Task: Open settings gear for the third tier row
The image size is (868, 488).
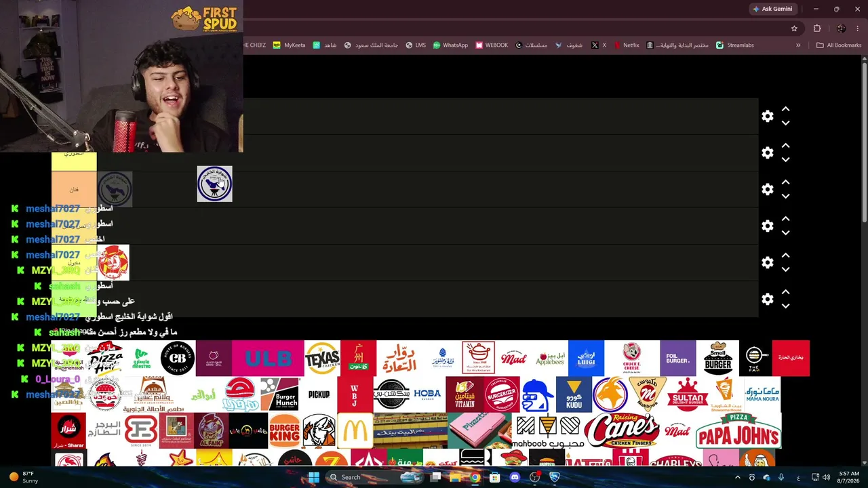Action: click(x=768, y=190)
